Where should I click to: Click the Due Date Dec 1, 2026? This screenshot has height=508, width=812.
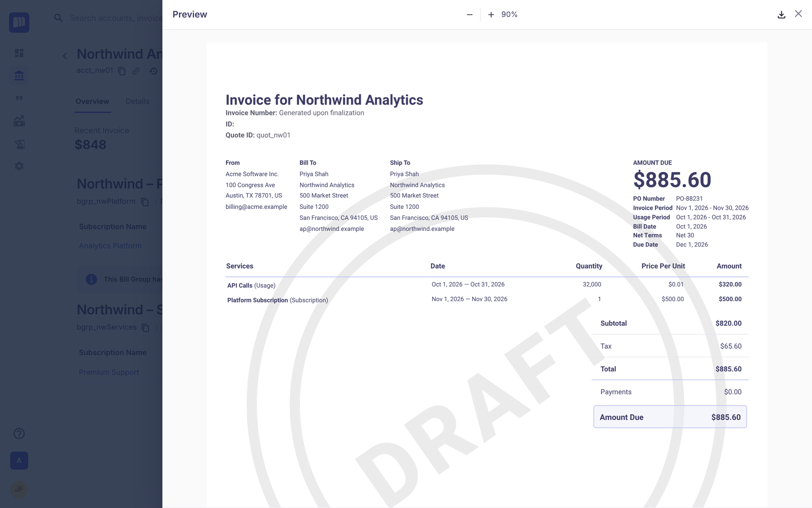pyautogui.click(x=692, y=245)
